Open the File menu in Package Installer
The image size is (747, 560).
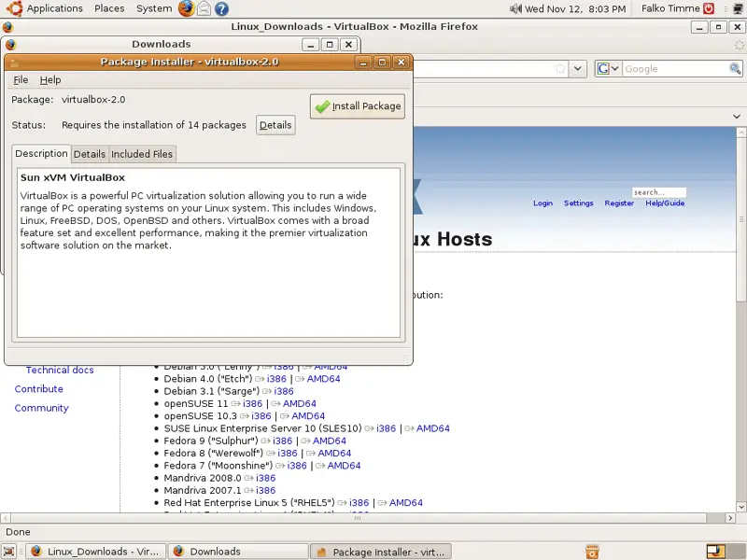pos(21,80)
